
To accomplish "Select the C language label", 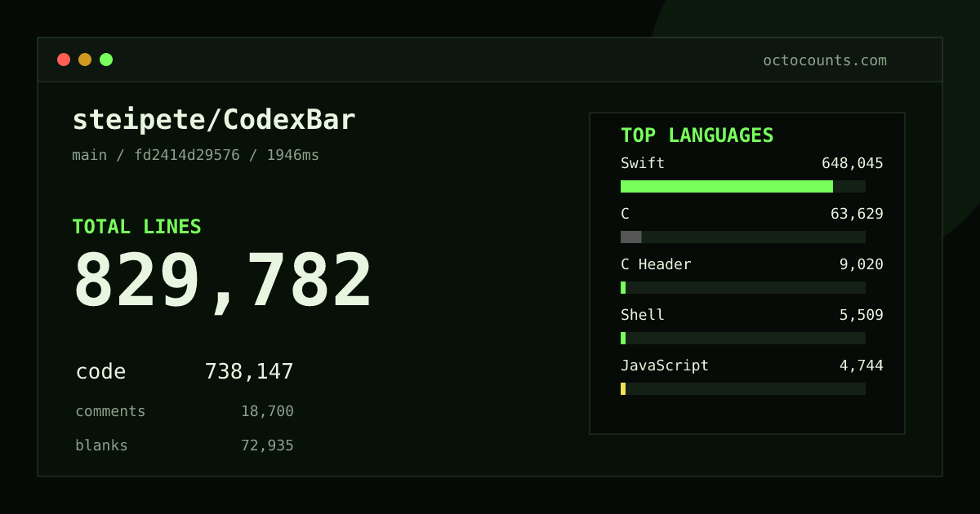I will (x=625, y=214).
